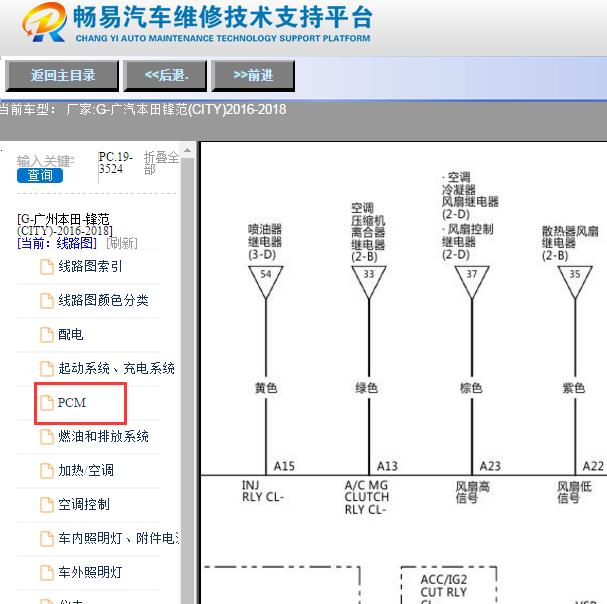Click the 棕色 wire color label

[x=471, y=388]
